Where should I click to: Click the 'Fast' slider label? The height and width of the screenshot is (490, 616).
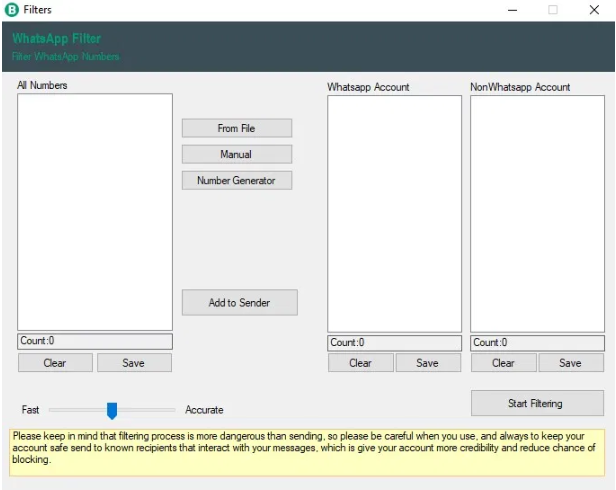point(30,410)
